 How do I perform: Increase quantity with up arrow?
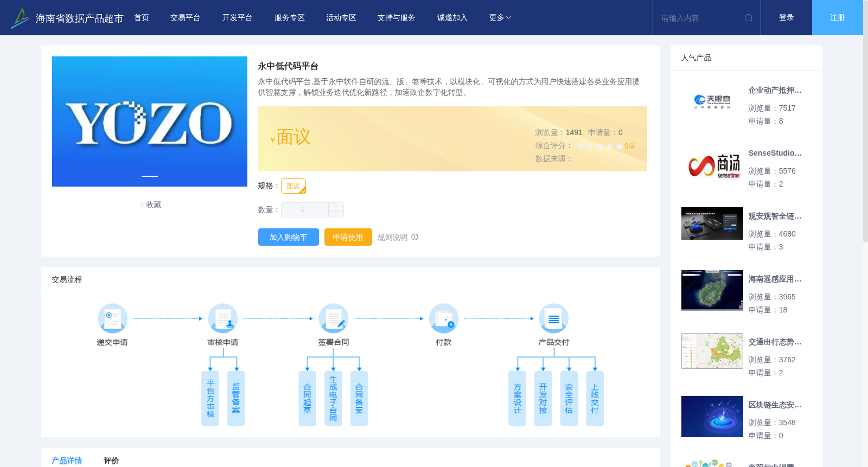point(336,206)
